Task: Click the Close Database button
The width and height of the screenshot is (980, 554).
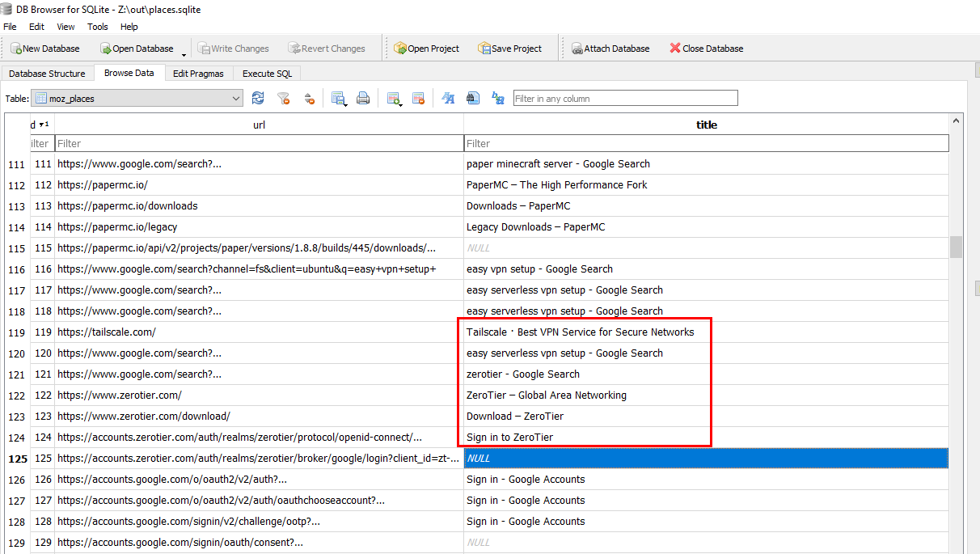Action: (x=706, y=49)
